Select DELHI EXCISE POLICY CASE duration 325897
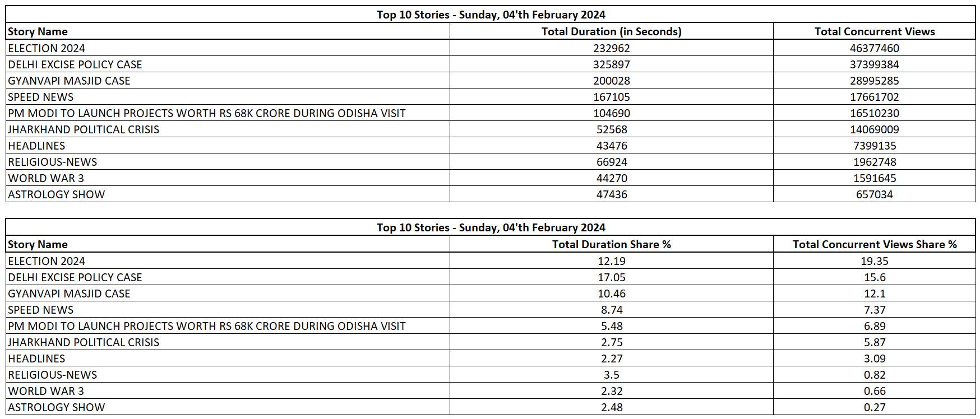This screenshot has width=980, height=419. coord(611,64)
